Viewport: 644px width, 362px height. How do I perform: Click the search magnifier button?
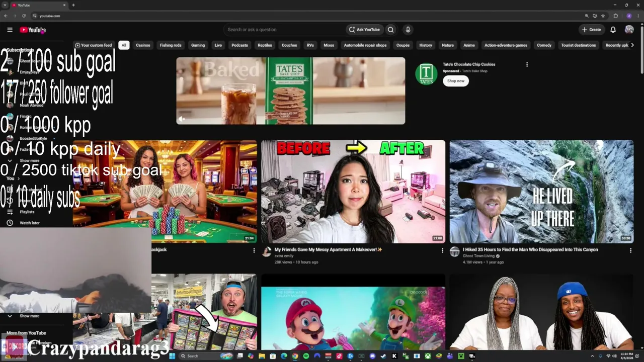390,30
